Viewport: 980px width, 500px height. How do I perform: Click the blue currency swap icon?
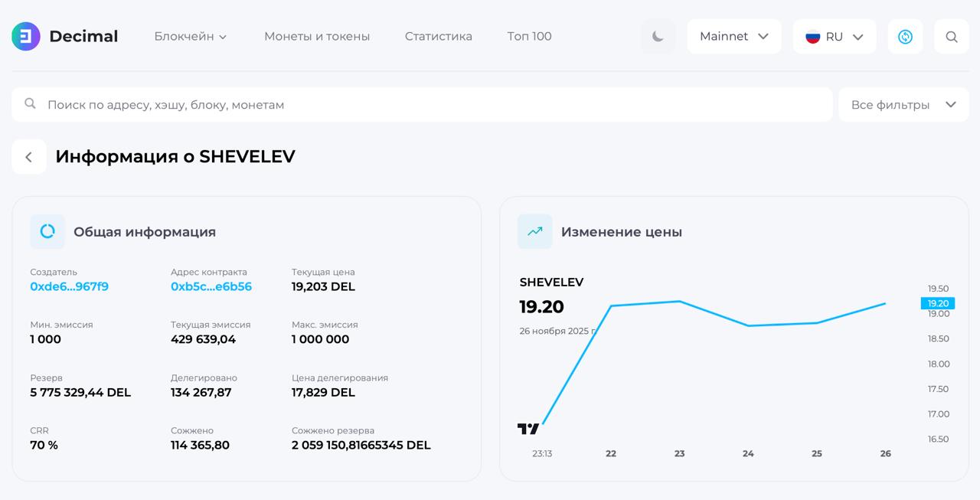coord(905,37)
